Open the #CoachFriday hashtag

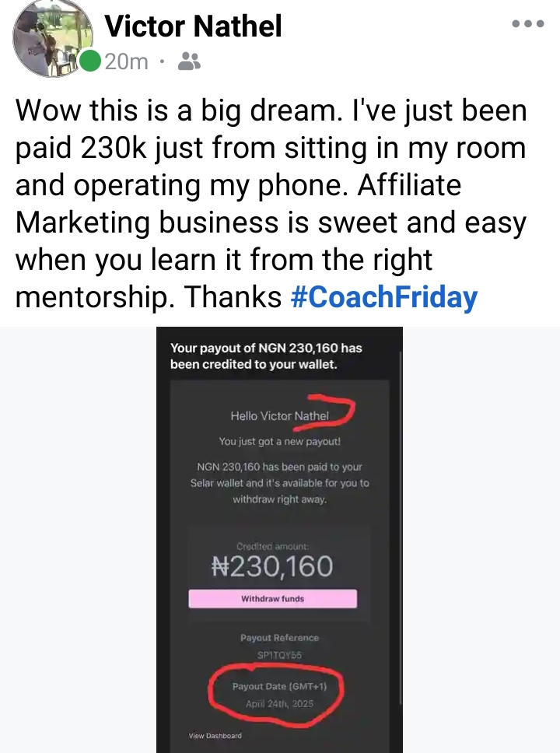point(383,298)
